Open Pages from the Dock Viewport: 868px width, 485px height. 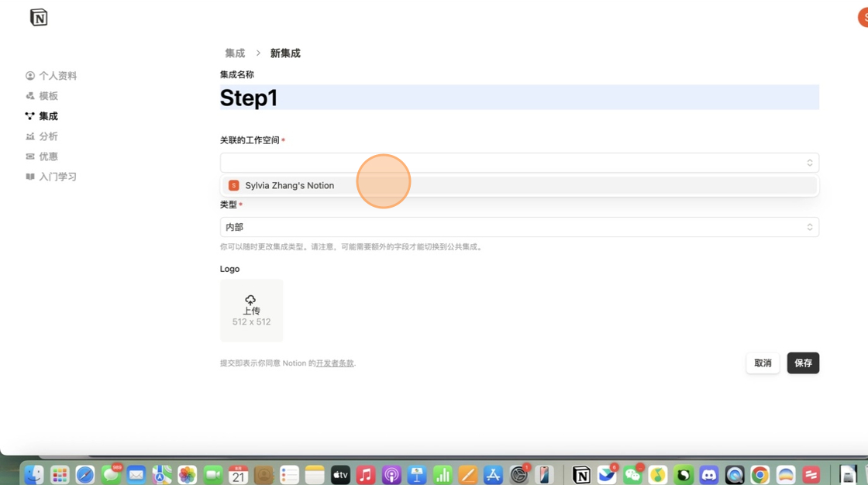click(468, 474)
